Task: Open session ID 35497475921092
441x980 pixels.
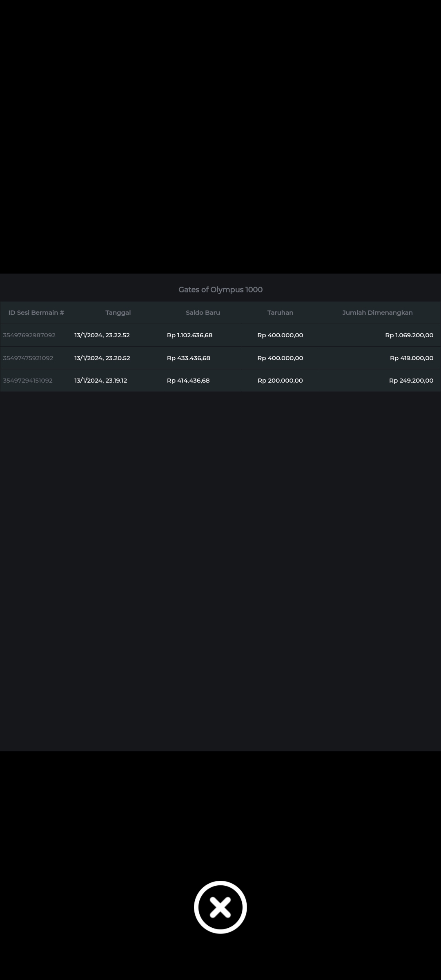Action: point(28,358)
